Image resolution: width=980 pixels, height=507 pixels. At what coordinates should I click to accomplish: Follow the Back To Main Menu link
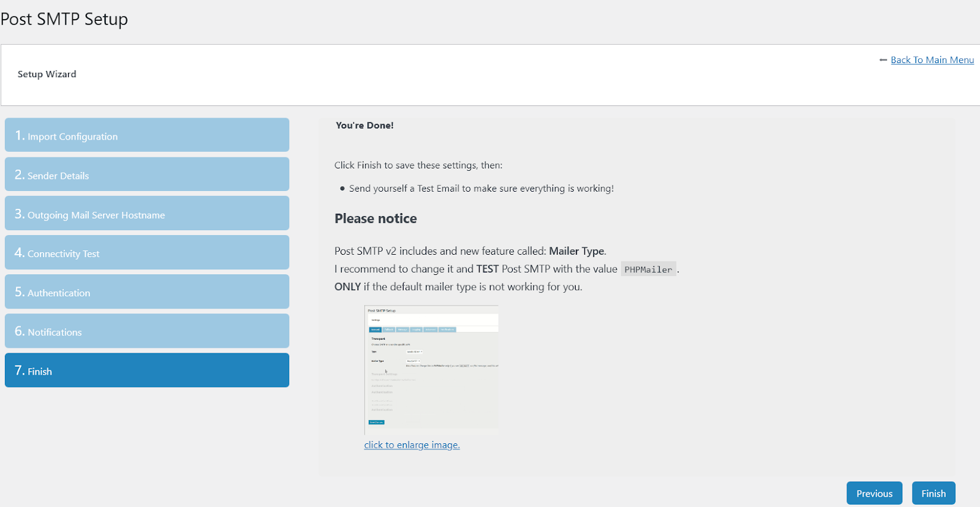tap(932, 60)
